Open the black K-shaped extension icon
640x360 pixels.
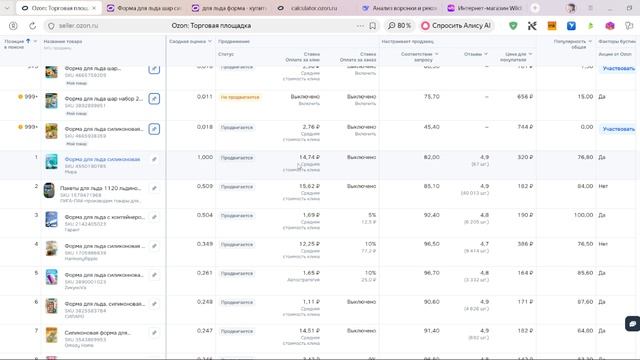point(532,26)
